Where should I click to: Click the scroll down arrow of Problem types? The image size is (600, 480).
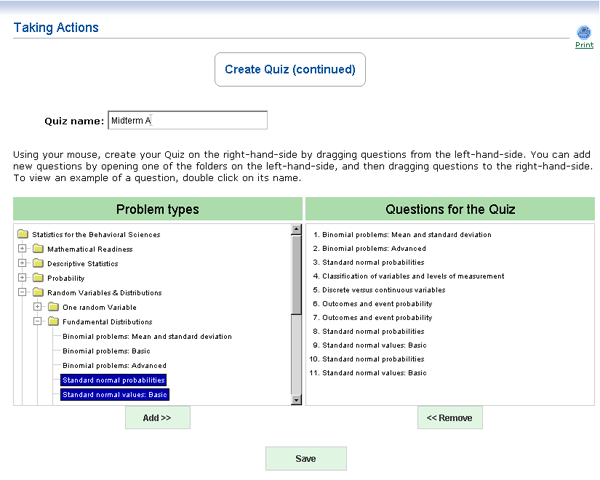296,400
